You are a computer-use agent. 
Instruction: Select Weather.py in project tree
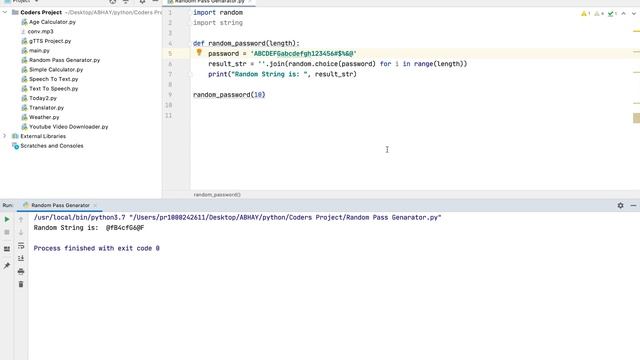[x=44, y=117]
